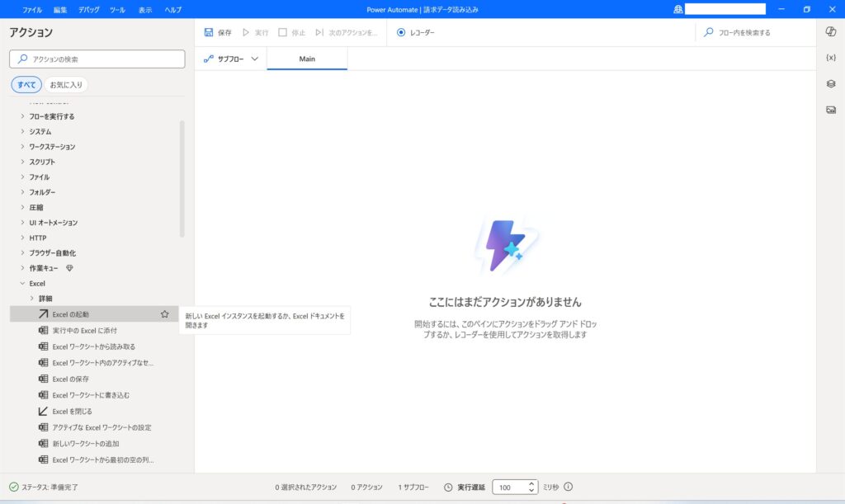845x504 pixels.
Task: Click the 実行遅延 value field showing 100
Action: (x=510, y=487)
